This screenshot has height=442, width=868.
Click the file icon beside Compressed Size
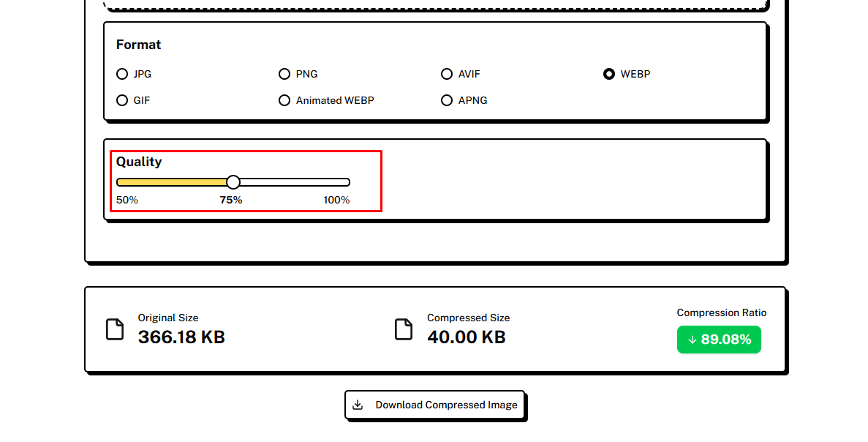click(404, 329)
